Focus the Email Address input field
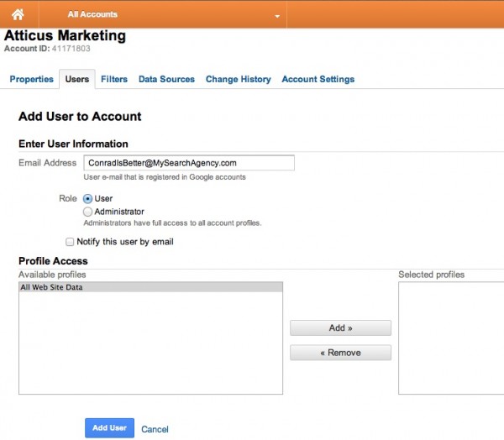The width and height of the screenshot is (504, 440). point(189,163)
